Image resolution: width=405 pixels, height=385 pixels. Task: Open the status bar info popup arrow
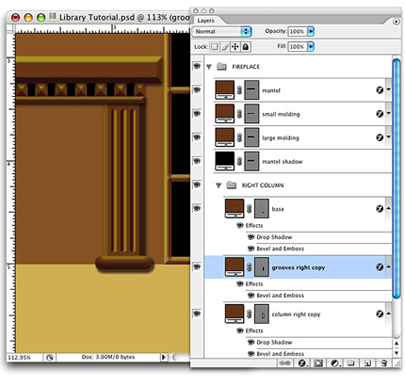pyautogui.click(x=164, y=357)
